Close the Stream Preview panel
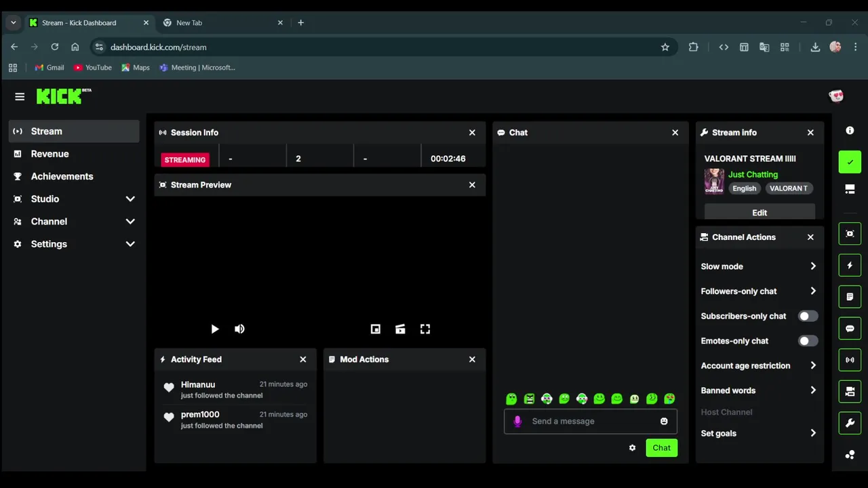868x488 pixels. [472, 185]
